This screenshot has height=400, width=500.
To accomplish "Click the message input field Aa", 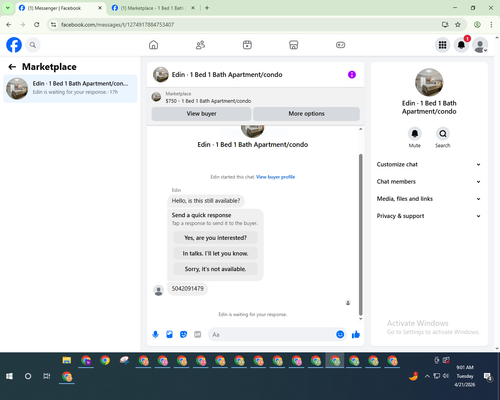I will point(272,334).
